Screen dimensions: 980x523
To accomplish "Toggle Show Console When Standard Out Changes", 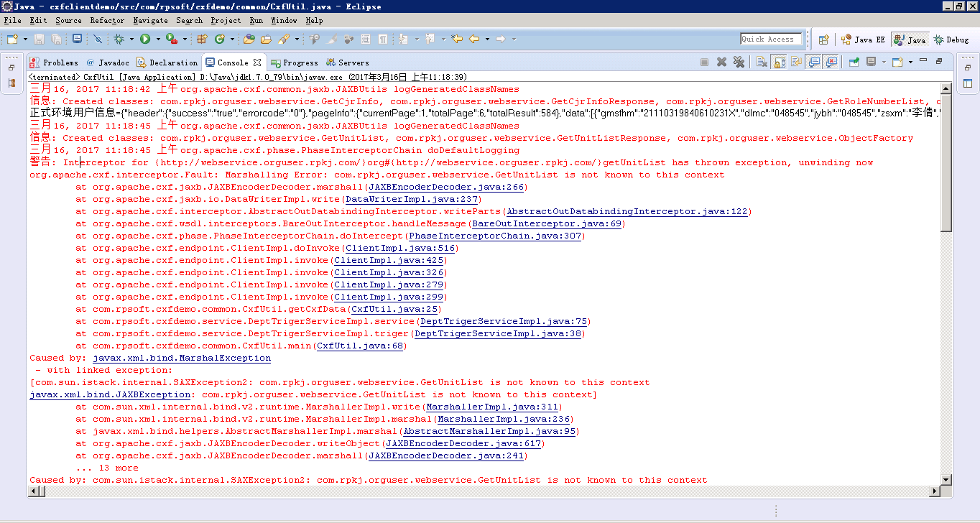I will pyautogui.click(x=814, y=63).
